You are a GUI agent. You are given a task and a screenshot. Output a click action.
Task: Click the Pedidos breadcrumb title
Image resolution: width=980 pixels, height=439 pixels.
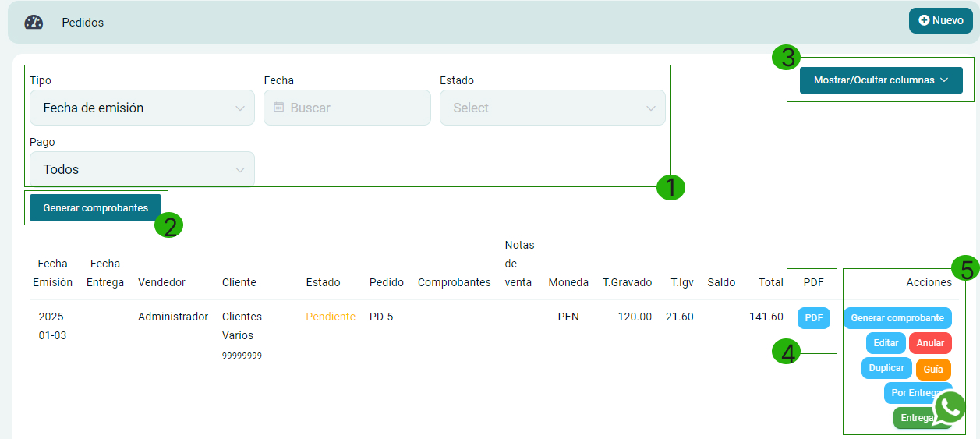pyautogui.click(x=83, y=23)
